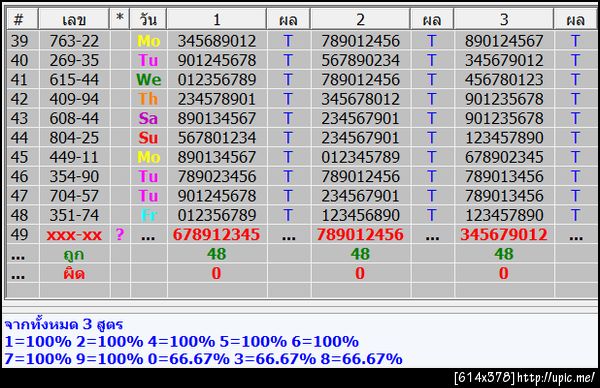Select the cell '804-25' in row 44
The height and width of the screenshot is (388, 600).
[74, 138]
